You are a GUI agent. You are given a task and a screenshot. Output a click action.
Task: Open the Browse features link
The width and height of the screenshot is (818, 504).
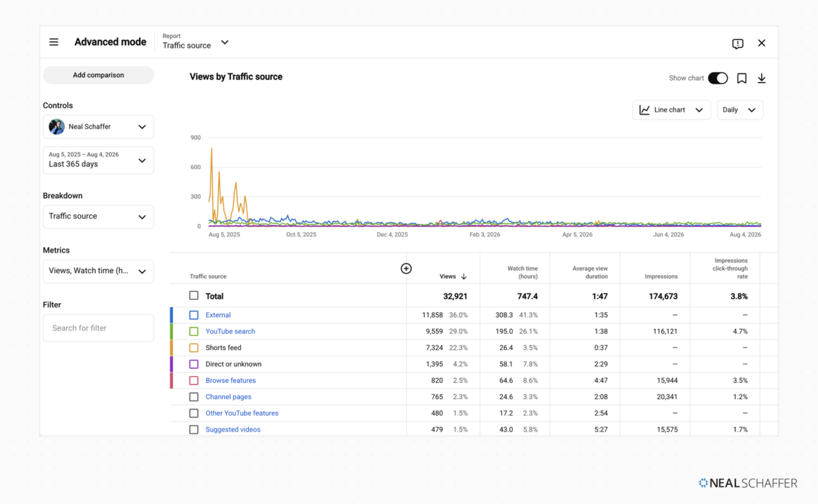click(231, 381)
